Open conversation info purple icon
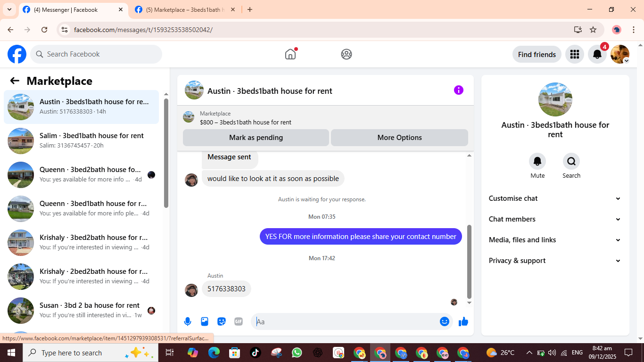Viewport: 644px width, 362px height. click(459, 90)
